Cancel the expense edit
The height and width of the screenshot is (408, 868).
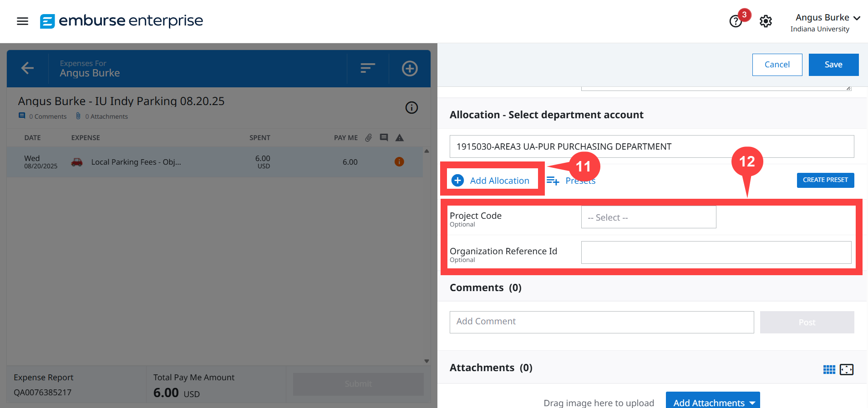point(777,65)
